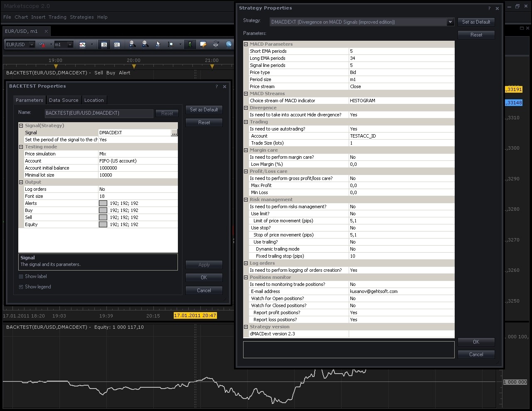Image resolution: width=532 pixels, height=411 pixels.
Task: Collapse the Risk management group
Action: [x=246, y=199]
